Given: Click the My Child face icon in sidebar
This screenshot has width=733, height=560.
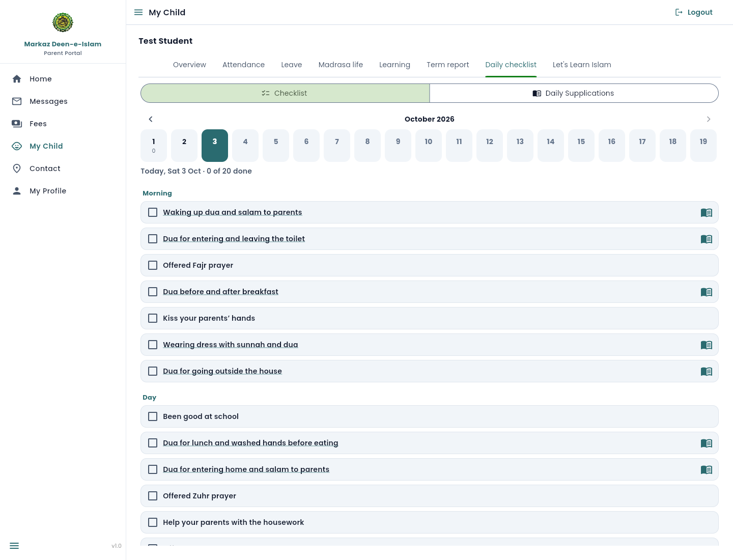Looking at the screenshot, I should (17, 146).
